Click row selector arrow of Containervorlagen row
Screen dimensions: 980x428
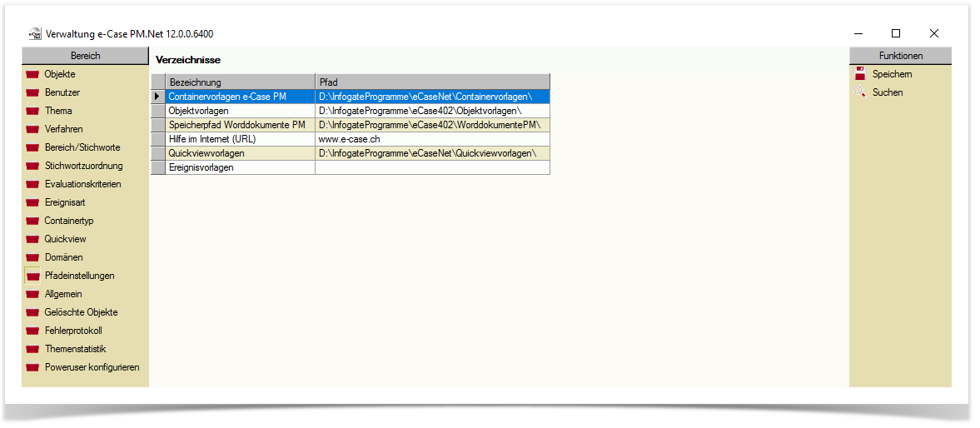pos(158,97)
